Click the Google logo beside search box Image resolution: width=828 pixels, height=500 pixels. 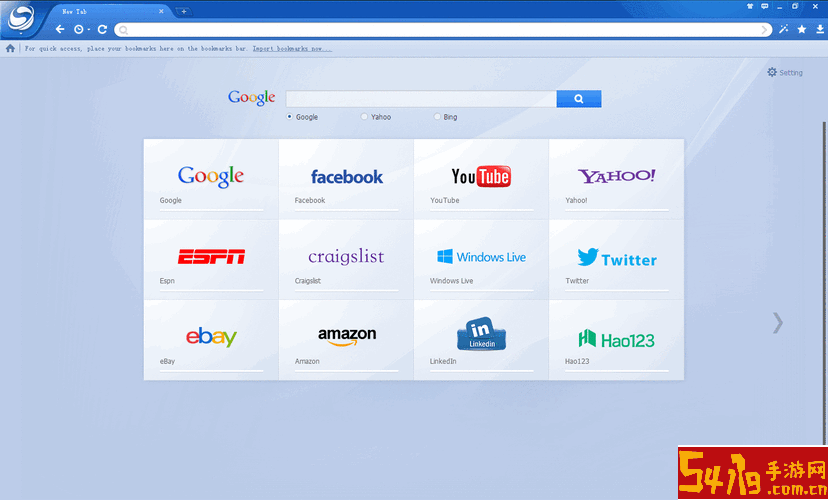pyautogui.click(x=251, y=98)
